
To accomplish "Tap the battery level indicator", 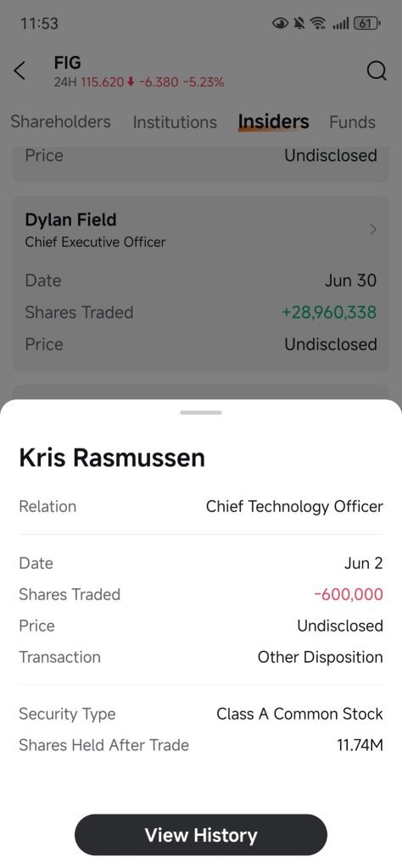I will tap(368, 23).
